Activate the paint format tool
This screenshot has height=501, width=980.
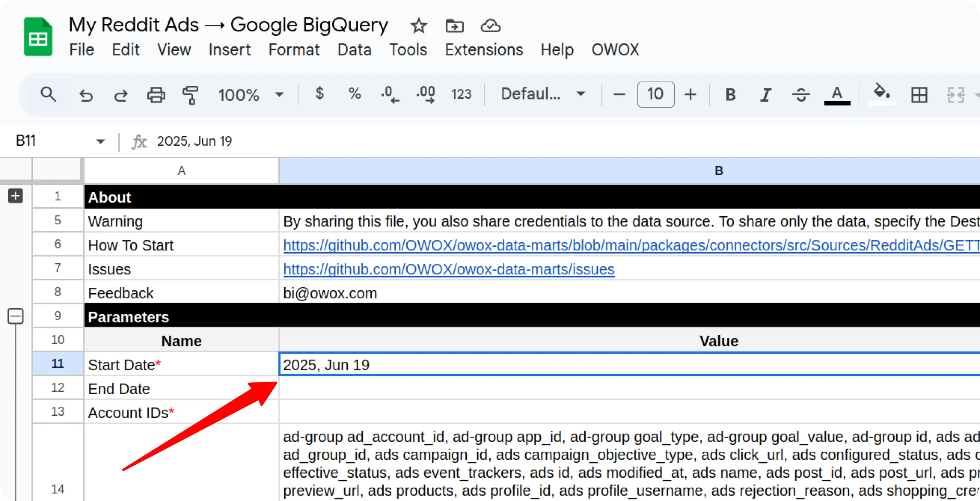click(190, 95)
